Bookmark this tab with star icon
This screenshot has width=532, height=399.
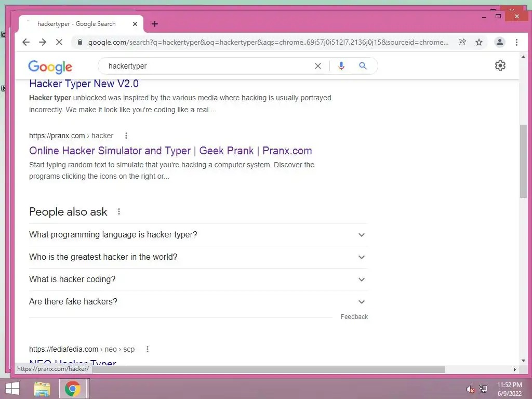click(478, 42)
